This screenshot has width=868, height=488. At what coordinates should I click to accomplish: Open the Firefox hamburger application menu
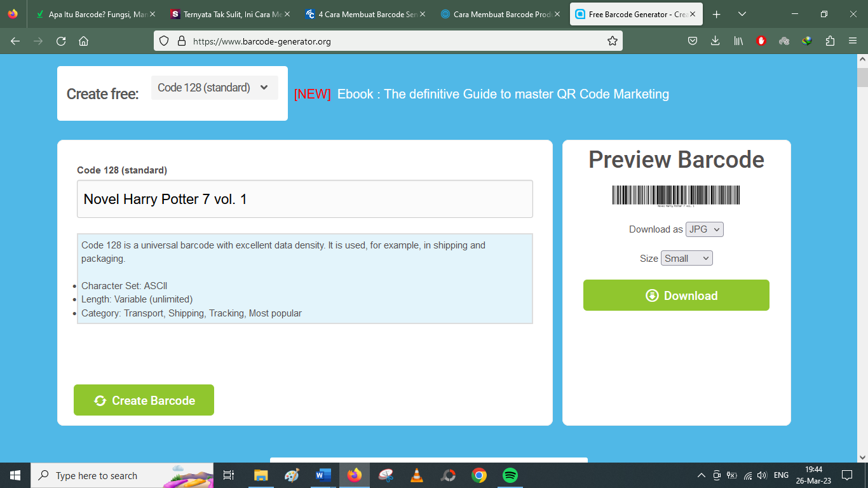pyautogui.click(x=853, y=41)
